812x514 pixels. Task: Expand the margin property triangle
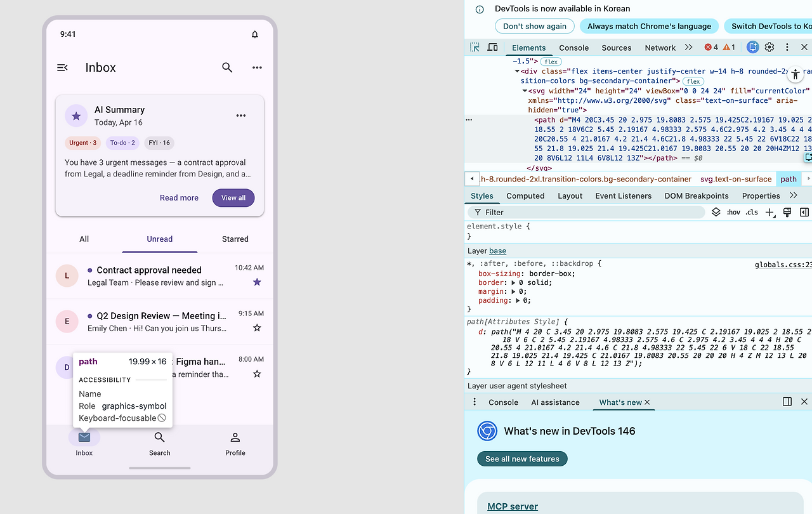pyautogui.click(x=513, y=292)
